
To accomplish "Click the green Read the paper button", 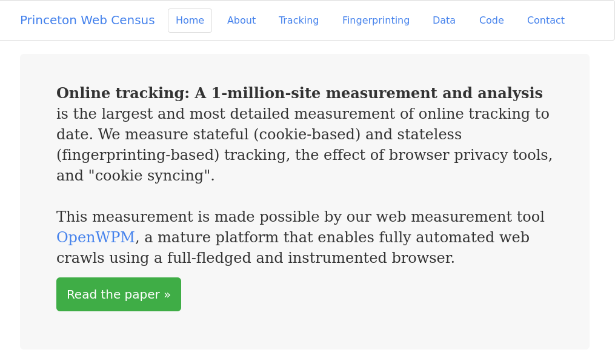I will click(118, 294).
